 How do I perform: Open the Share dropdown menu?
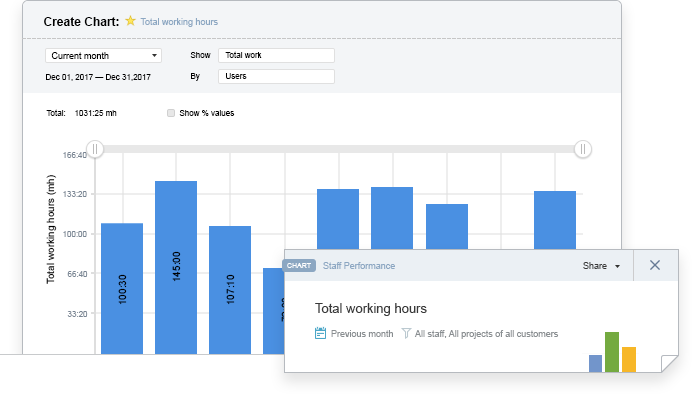[601, 266]
